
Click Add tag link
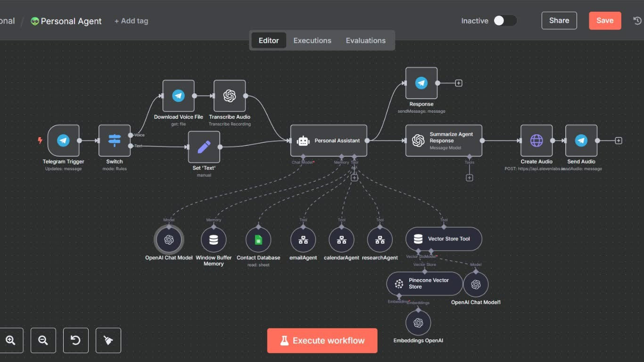131,21
